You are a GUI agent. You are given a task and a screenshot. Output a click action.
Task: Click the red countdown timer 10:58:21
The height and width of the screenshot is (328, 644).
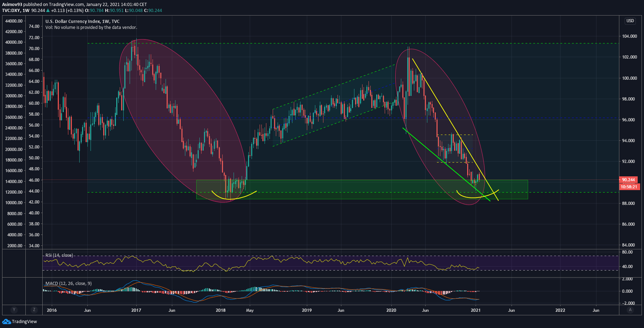(x=628, y=187)
